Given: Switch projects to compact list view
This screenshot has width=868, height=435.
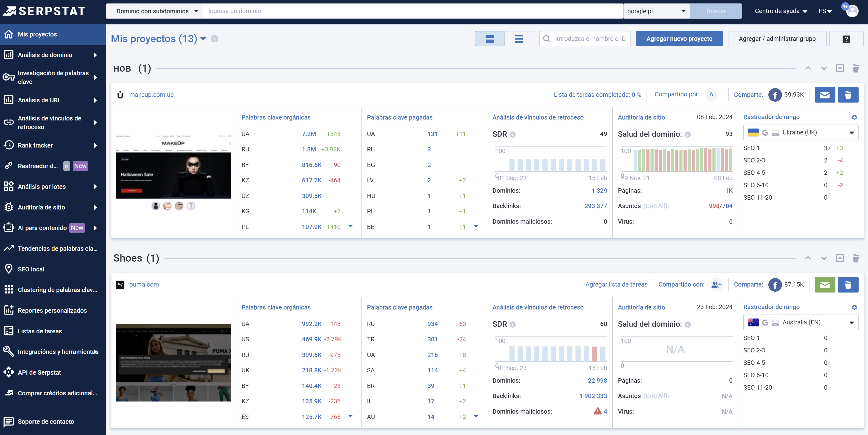Looking at the screenshot, I should click(519, 38).
